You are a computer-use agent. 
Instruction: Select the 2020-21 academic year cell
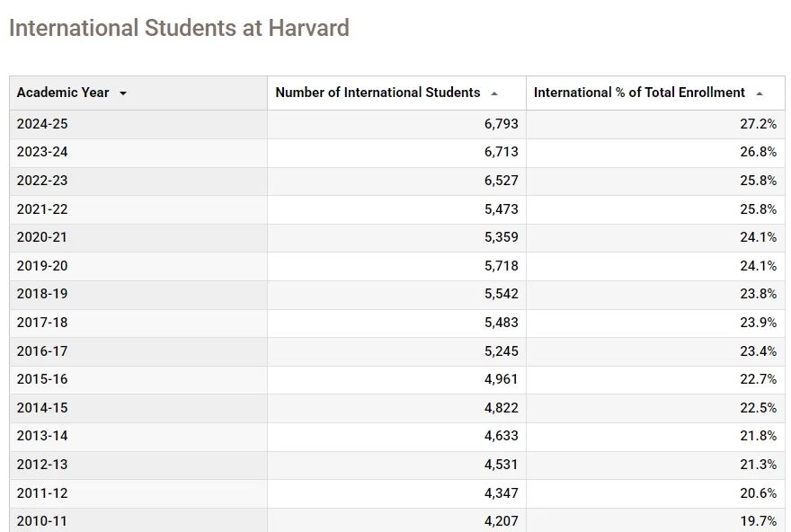(138, 237)
